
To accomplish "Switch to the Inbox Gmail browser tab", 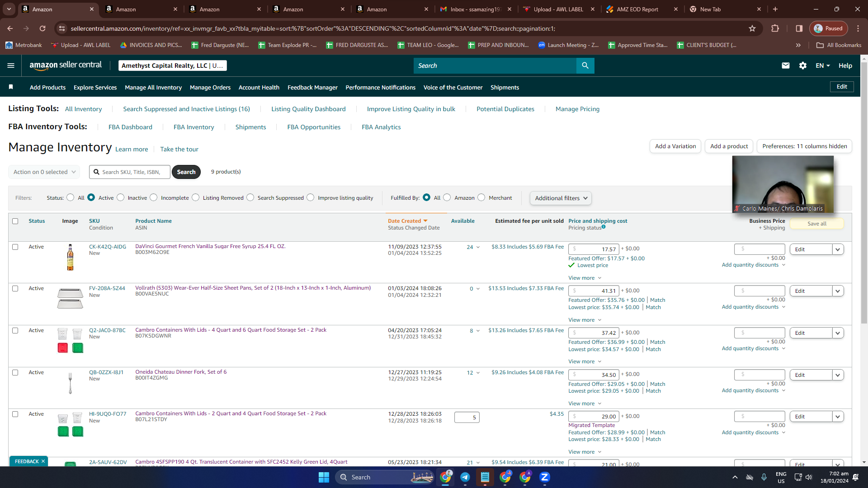I will pos(476,9).
